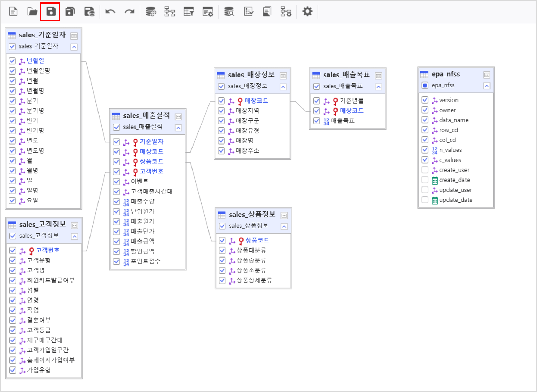Click the sales_매장정보 table header menu icon

coord(283,76)
